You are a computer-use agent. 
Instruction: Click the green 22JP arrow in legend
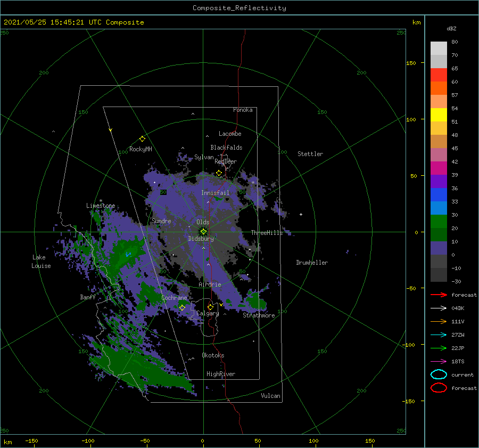[439, 348]
